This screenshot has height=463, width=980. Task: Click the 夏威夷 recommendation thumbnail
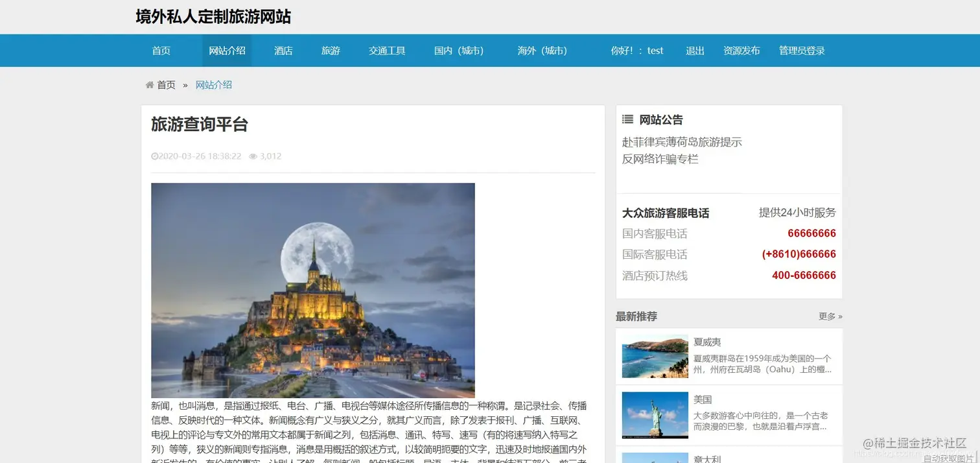[x=654, y=356]
